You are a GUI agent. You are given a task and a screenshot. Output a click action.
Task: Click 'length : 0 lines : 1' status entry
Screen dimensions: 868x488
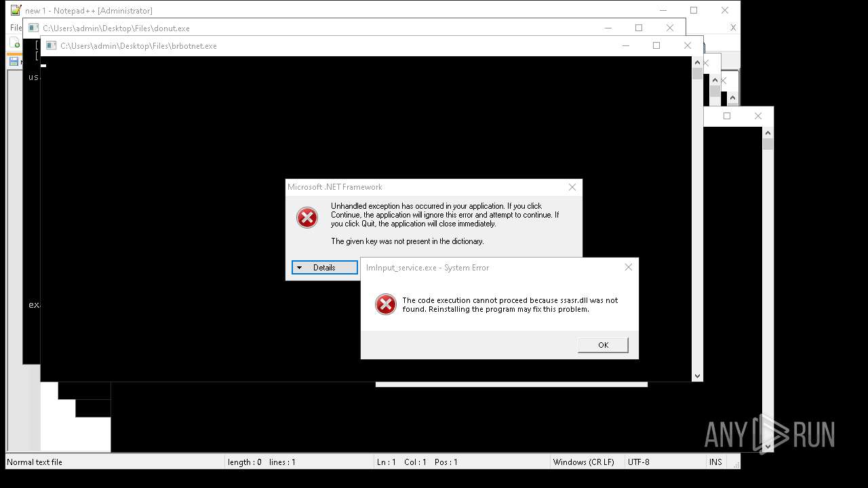[x=262, y=462]
